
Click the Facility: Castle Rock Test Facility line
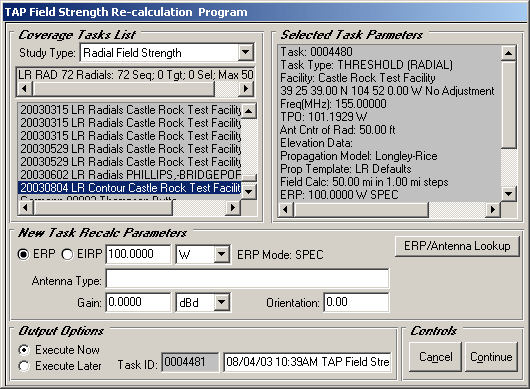click(358, 78)
